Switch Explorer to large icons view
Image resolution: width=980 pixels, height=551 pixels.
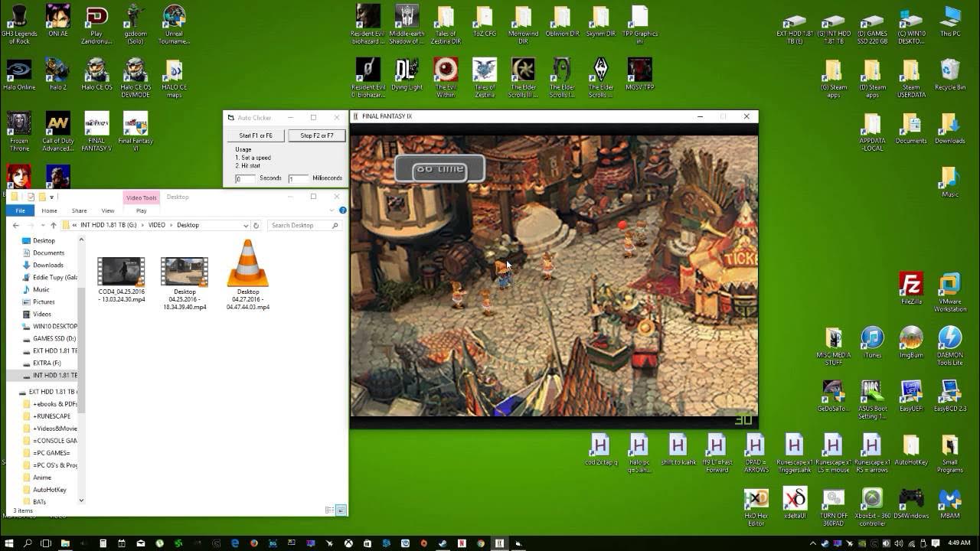(341, 510)
